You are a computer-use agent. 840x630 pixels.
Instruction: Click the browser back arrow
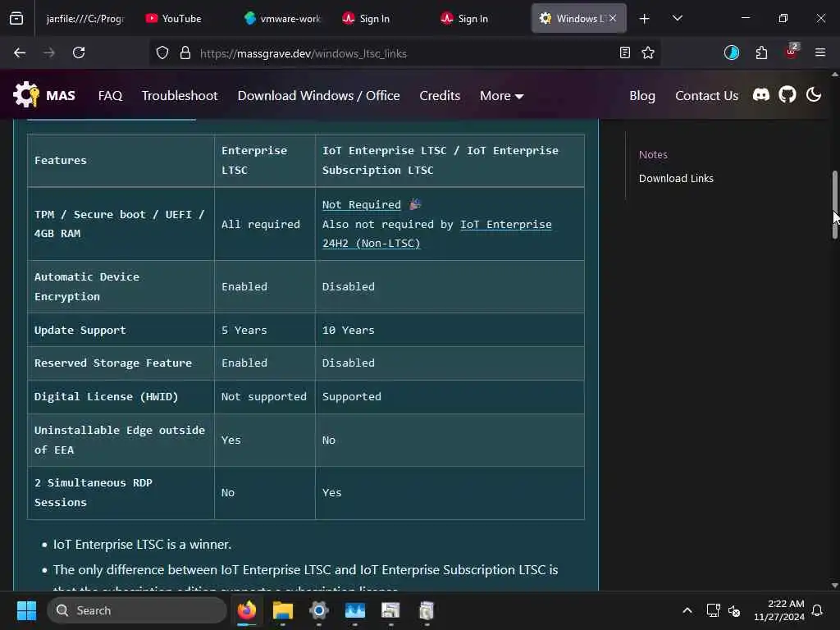pyautogui.click(x=20, y=52)
